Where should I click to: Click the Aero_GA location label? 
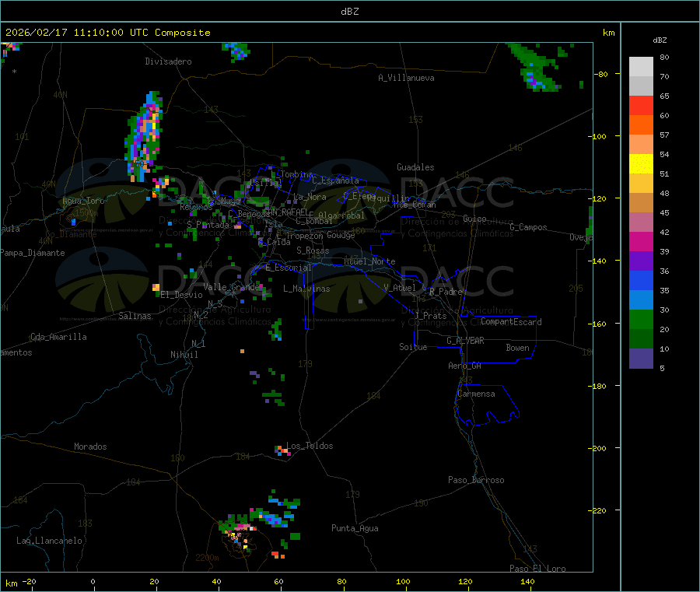pyautogui.click(x=465, y=366)
